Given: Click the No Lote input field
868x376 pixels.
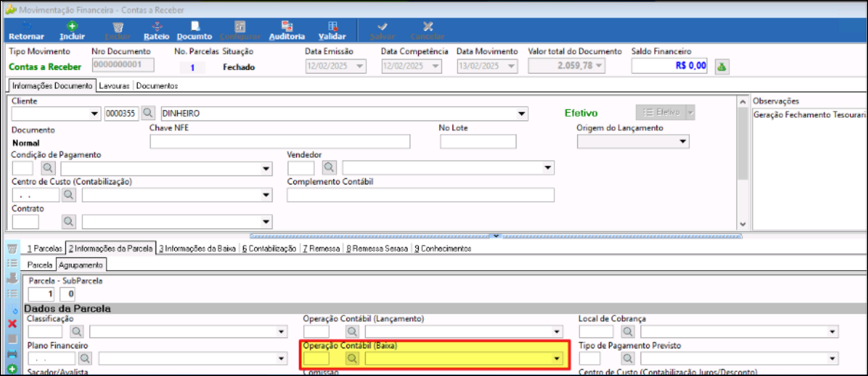Looking at the screenshot, I should tap(478, 141).
